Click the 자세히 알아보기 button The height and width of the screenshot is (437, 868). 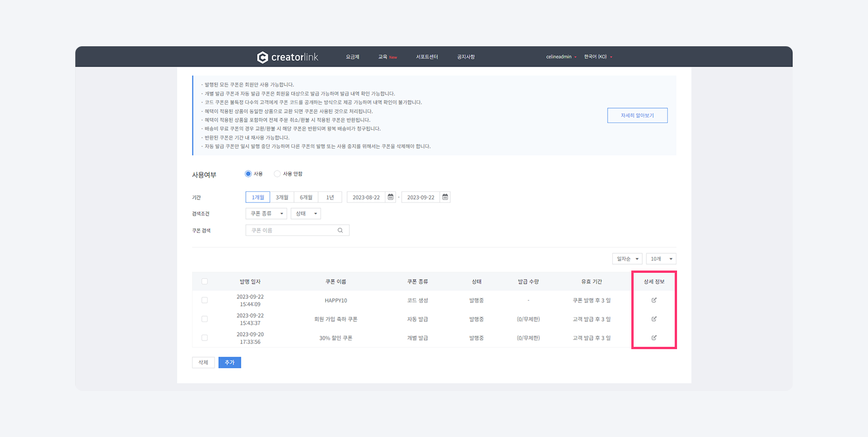(x=637, y=116)
